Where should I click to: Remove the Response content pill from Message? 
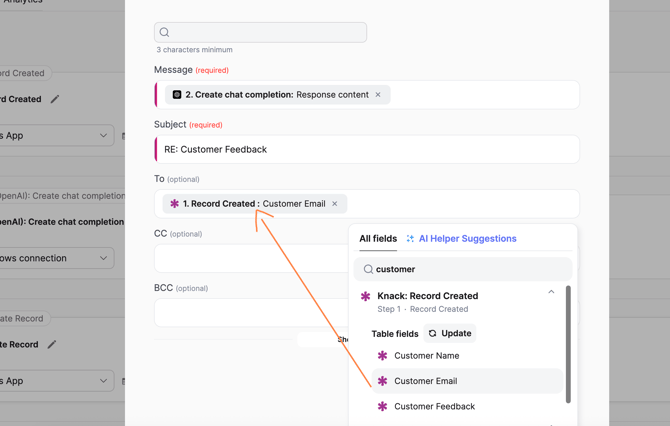378,95
